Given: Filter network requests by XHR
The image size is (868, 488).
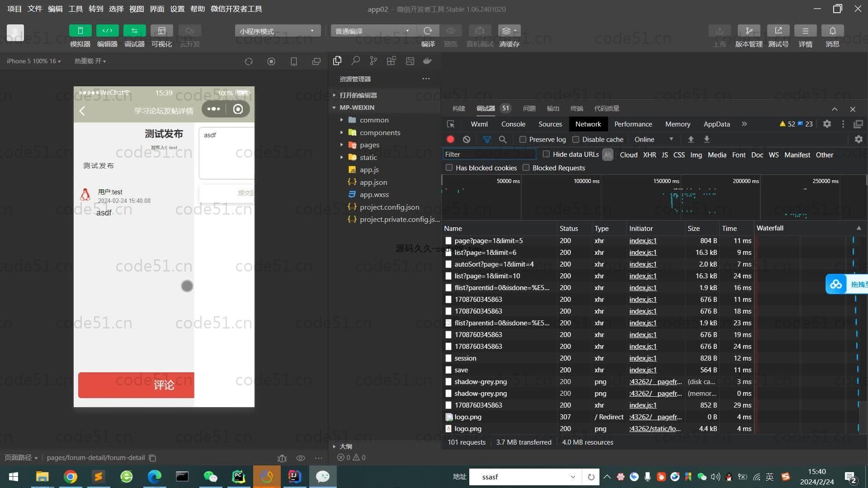Looking at the screenshot, I should point(649,155).
